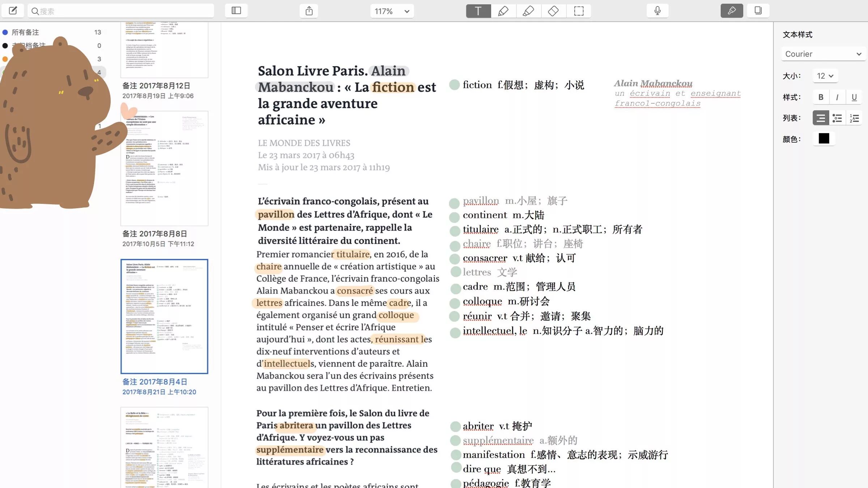868x488 pixels.
Task: Select the Highlighter tool
Action: [528, 11]
